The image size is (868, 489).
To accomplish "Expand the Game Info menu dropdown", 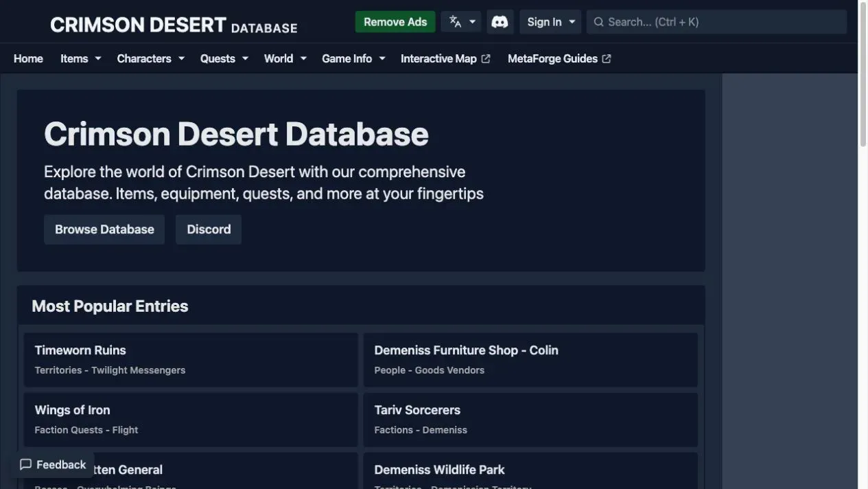I will click(354, 59).
